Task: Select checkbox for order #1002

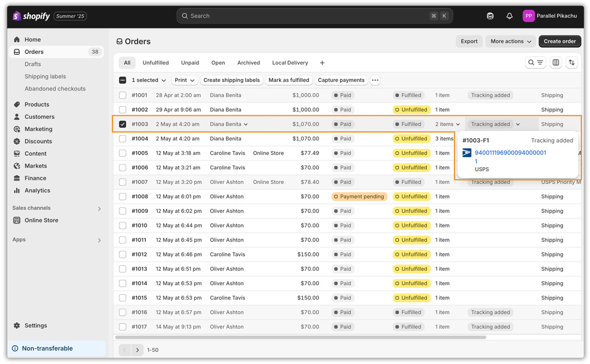Action: (123, 110)
